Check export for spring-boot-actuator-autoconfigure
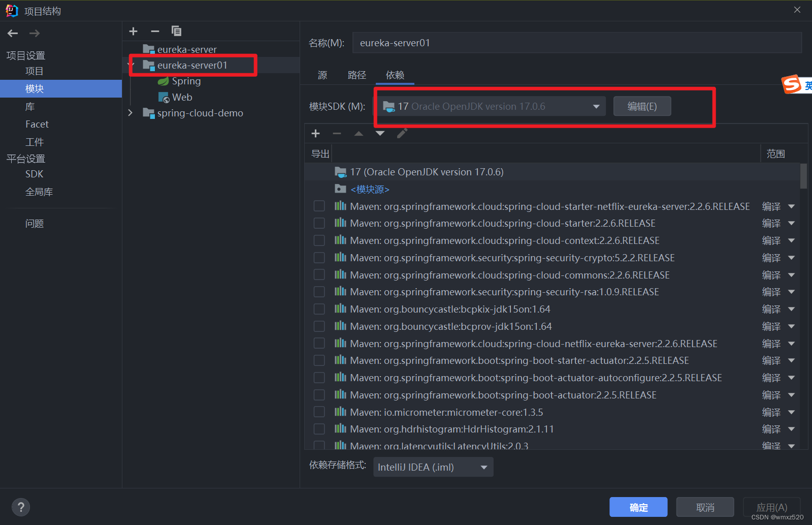 (x=319, y=378)
